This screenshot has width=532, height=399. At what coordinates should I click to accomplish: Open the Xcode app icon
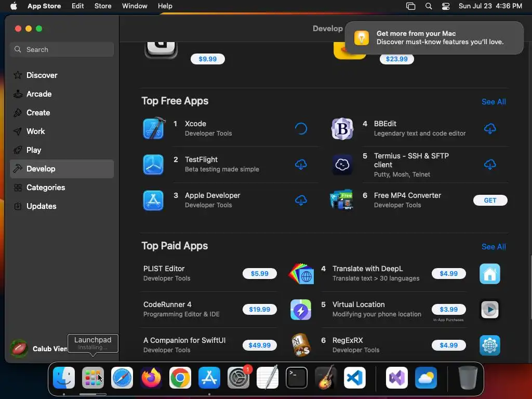[154, 128]
